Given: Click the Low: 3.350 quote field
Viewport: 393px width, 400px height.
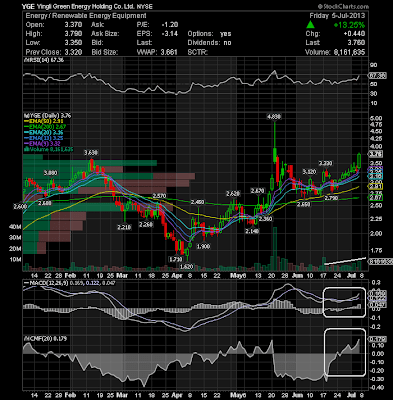Looking at the screenshot, I should click(x=54, y=43).
